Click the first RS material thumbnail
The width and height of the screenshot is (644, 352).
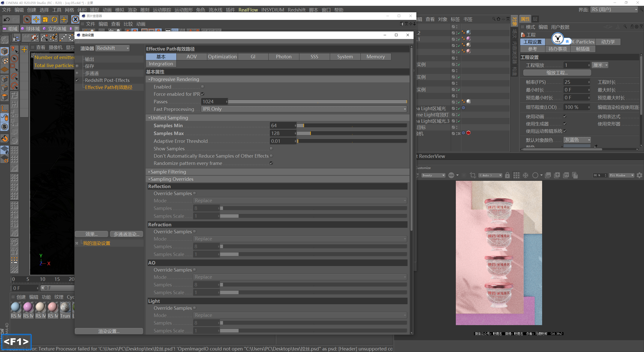click(16, 307)
